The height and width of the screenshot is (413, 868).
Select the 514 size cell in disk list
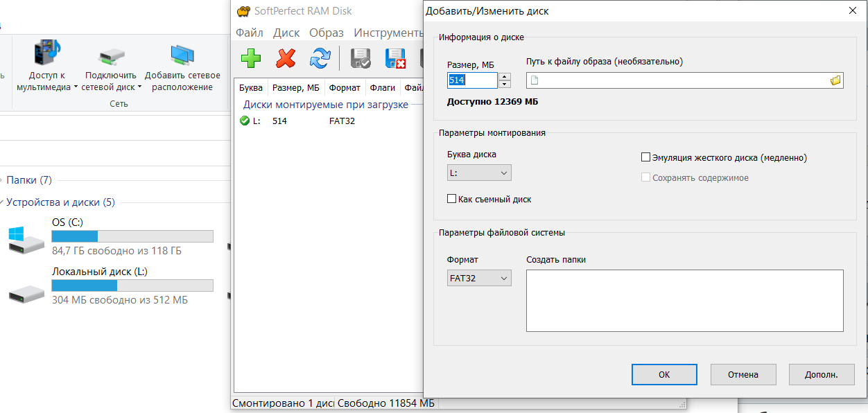pyautogui.click(x=279, y=121)
